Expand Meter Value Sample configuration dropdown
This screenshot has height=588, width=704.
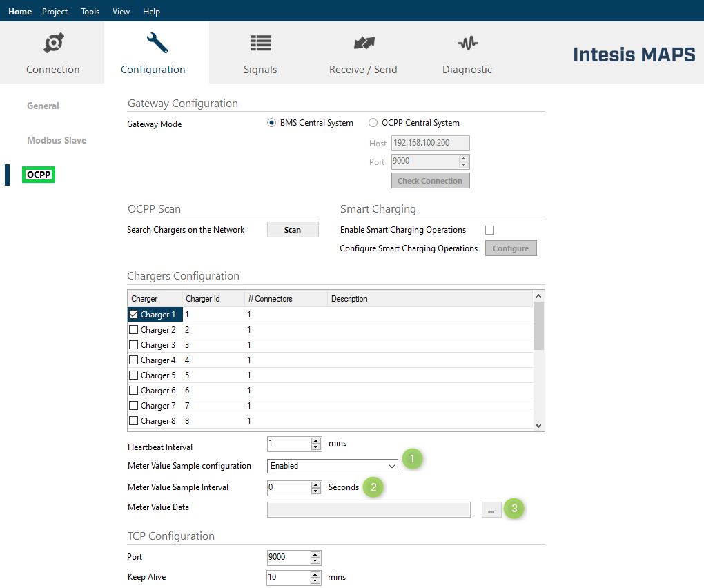pyautogui.click(x=392, y=466)
